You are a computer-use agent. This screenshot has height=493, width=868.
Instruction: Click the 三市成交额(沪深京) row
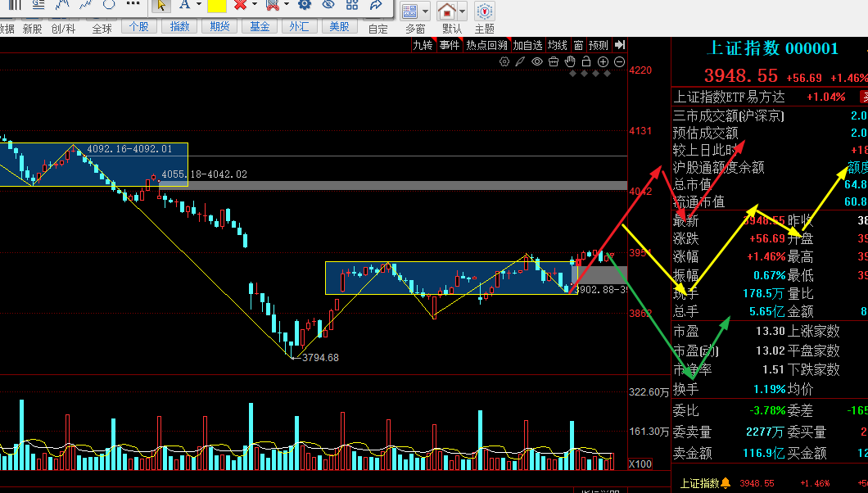coord(770,115)
